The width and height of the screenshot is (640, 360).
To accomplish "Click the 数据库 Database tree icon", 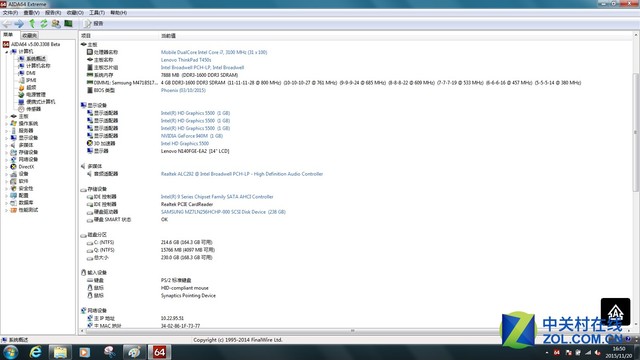I will 13,203.
